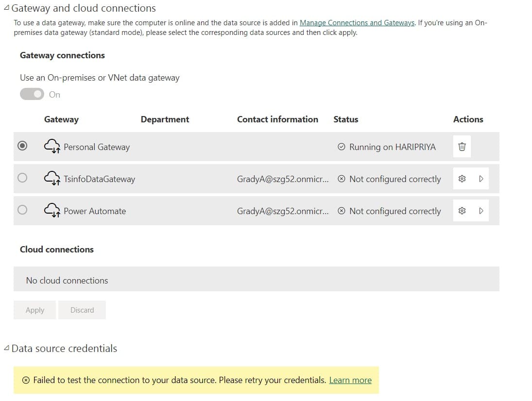Click error icon beside TsinfoDataGateway status
Screen dimensions: 532x401
point(342,179)
